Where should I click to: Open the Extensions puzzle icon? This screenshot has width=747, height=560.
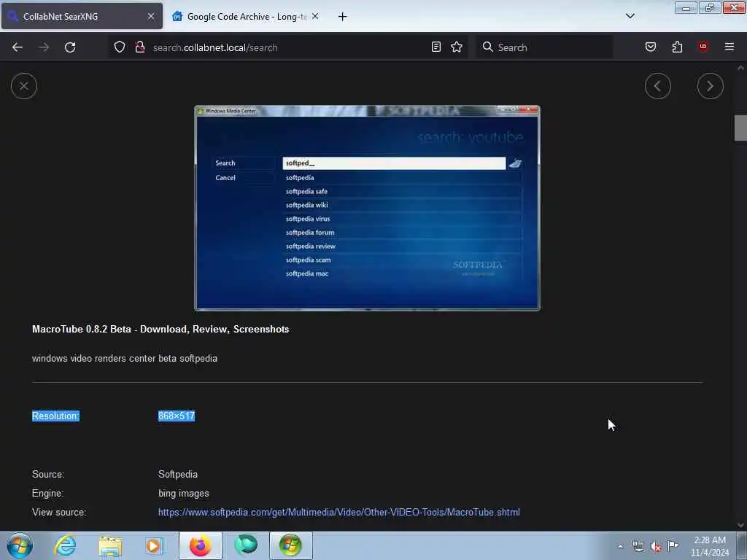click(677, 47)
